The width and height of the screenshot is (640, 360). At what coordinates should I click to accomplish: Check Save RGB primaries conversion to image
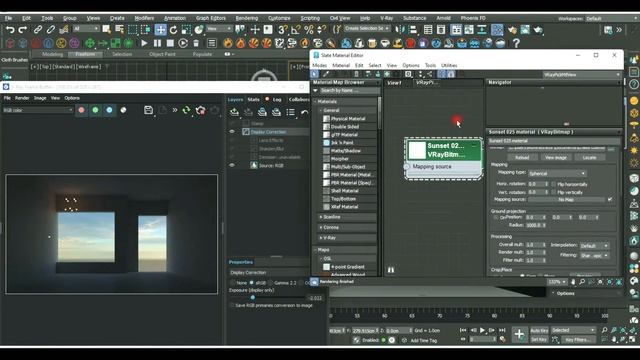pos(232,305)
